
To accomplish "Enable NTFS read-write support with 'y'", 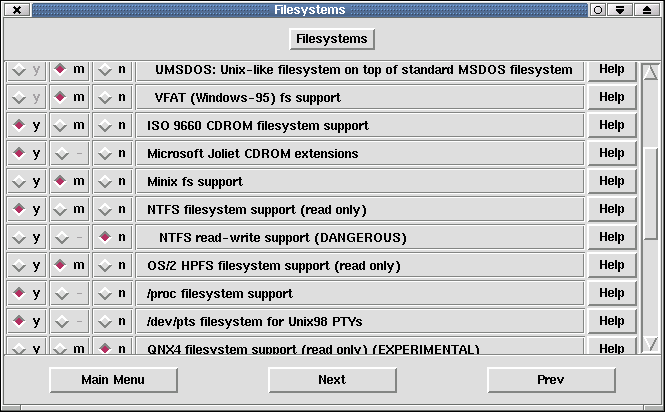I will coord(27,238).
